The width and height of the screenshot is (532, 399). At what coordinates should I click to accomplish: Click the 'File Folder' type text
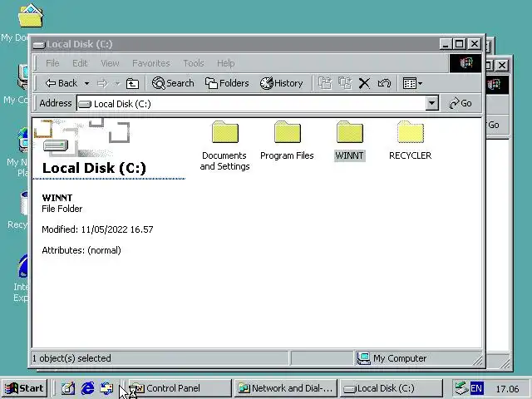click(x=62, y=209)
